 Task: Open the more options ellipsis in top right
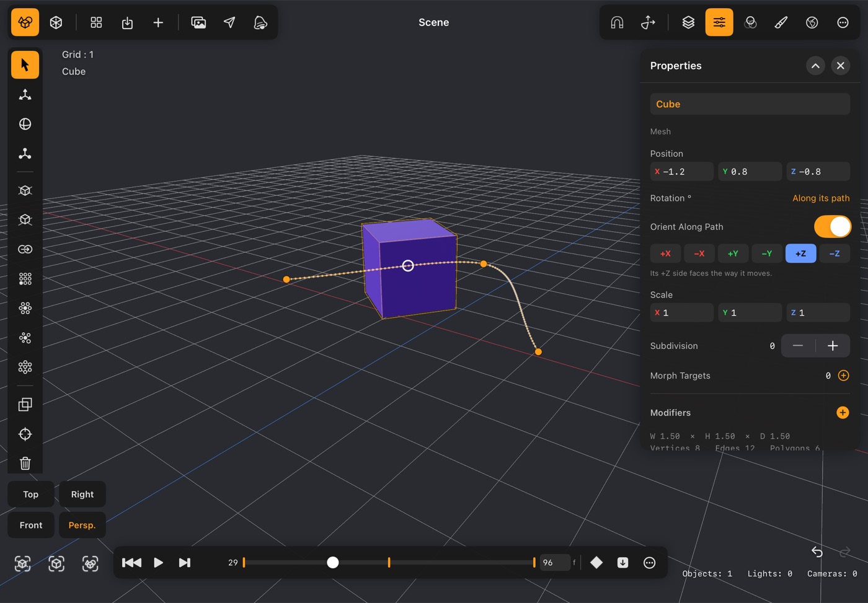pyautogui.click(x=843, y=22)
